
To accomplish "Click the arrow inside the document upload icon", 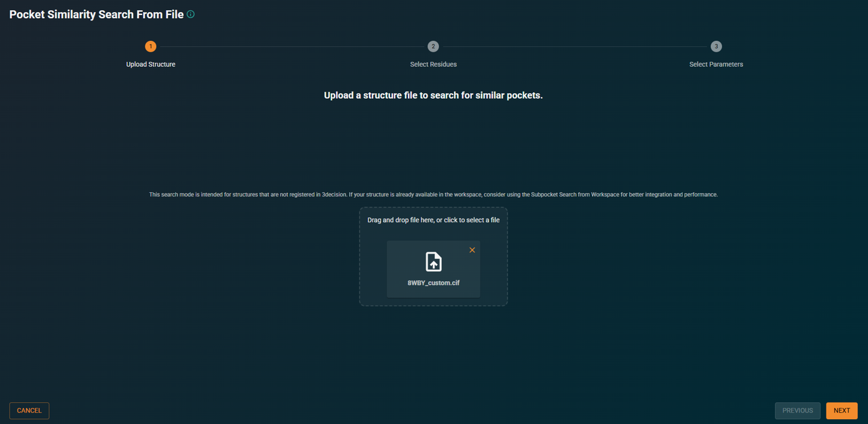I will tap(433, 264).
